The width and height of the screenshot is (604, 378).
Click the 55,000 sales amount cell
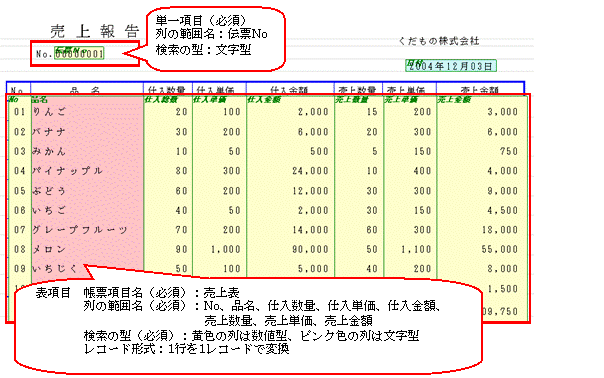500,249
